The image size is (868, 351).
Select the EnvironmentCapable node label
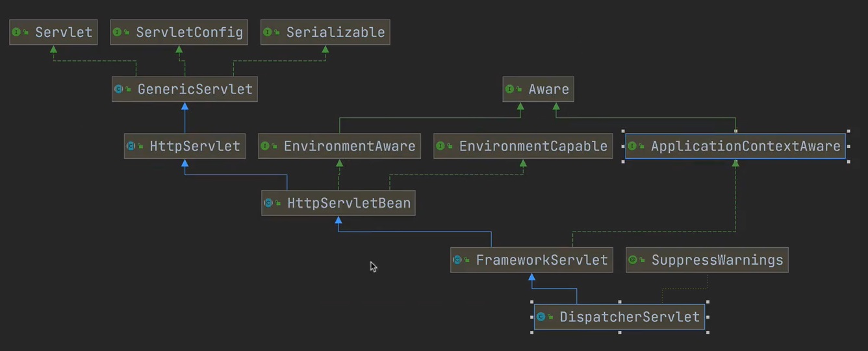coord(533,146)
